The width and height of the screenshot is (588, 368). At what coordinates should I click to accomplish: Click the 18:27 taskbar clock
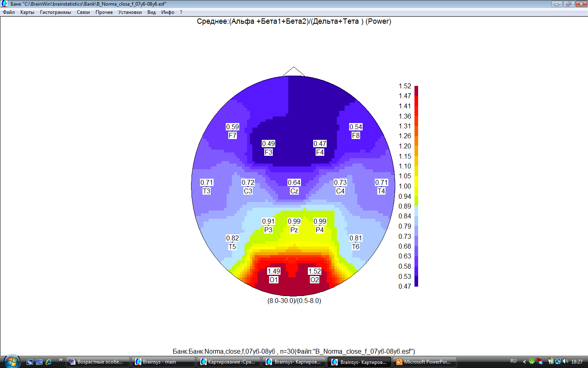[577, 362]
